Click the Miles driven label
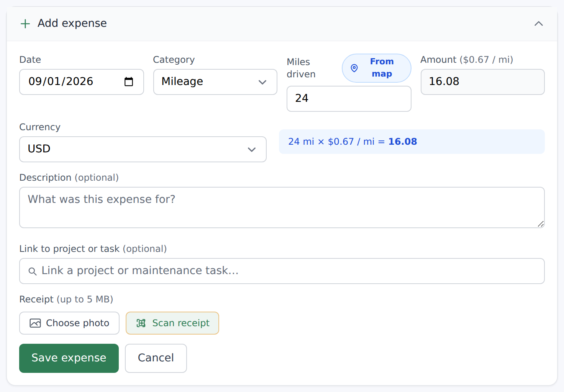The image size is (564, 392). (x=301, y=68)
